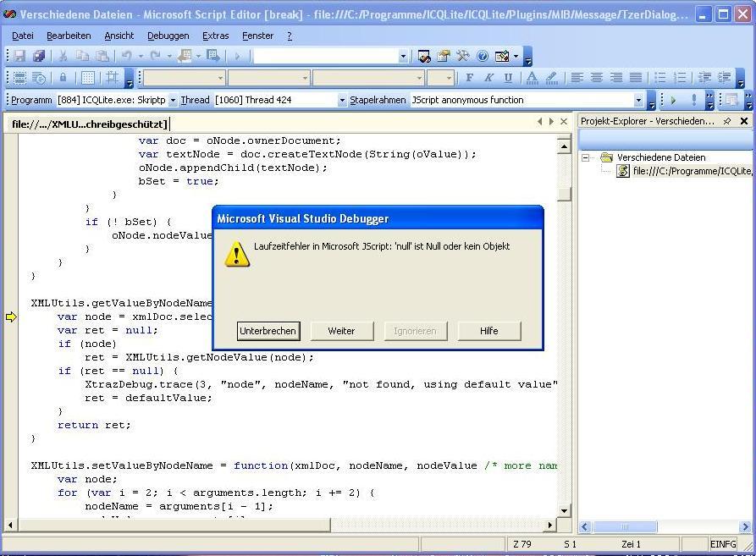Click the Unterbrechen button in debugger dialog
The image size is (756, 556).
268,331
